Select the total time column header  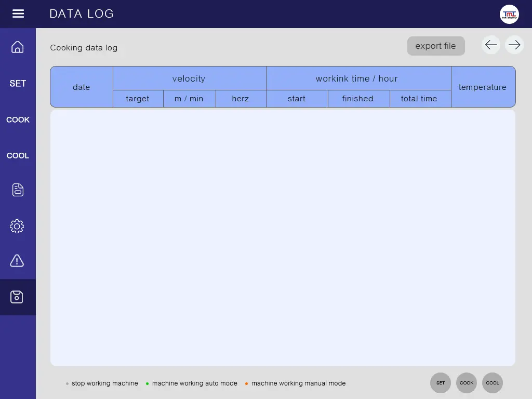[419, 99]
